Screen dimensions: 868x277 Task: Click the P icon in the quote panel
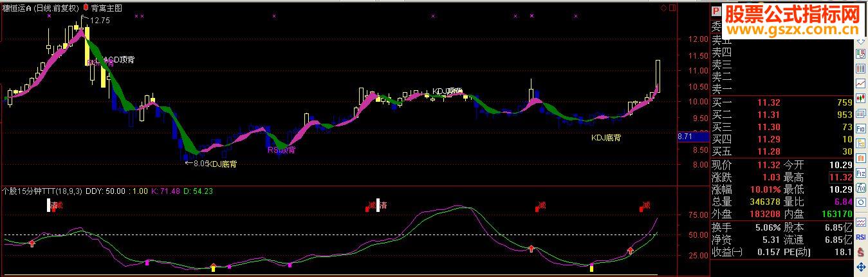tap(716, 10)
